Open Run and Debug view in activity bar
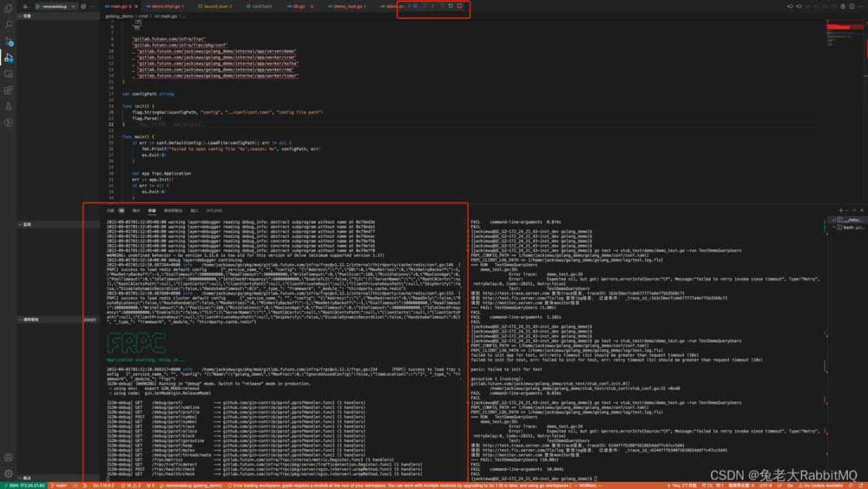The image size is (868, 489). pos(9,57)
